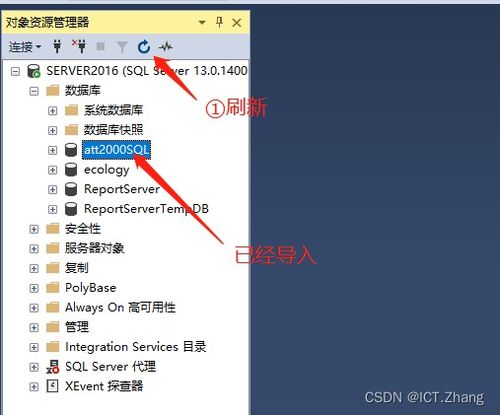
Task: Expand the att2000SQL database node
Action: [x=53, y=150]
